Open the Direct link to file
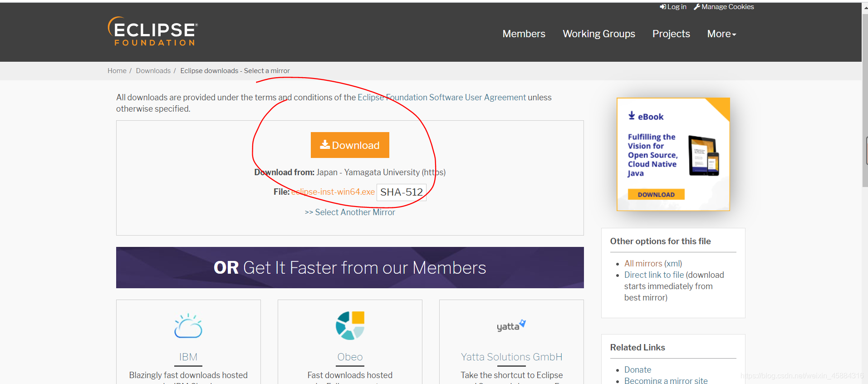 (654, 275)
